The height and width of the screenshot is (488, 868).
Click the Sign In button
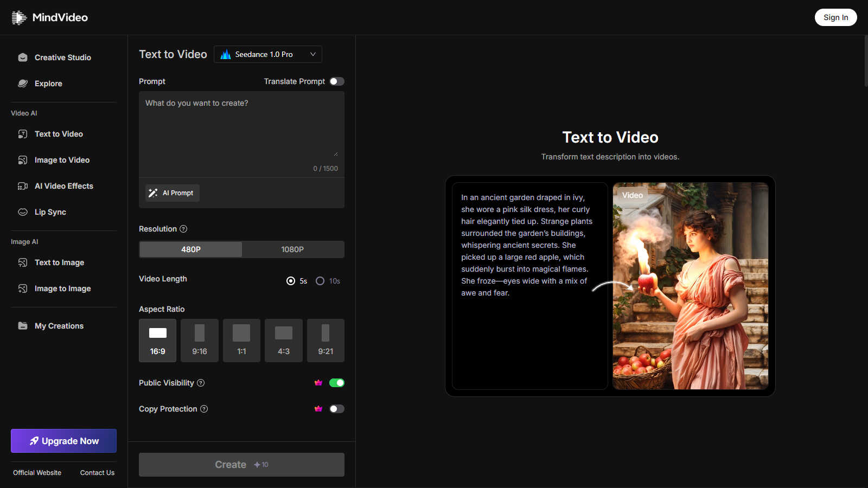tap(835, 17)
